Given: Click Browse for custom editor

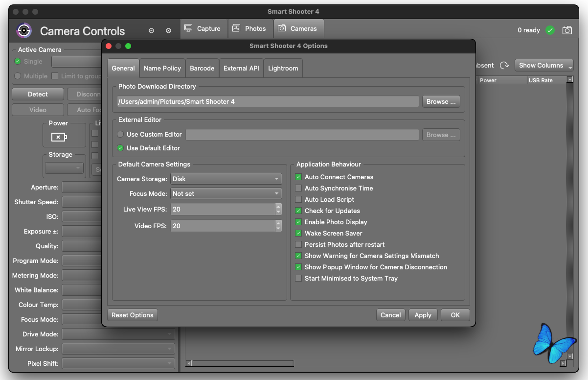Looking at the screenshot, I should [x=441, y=135].
